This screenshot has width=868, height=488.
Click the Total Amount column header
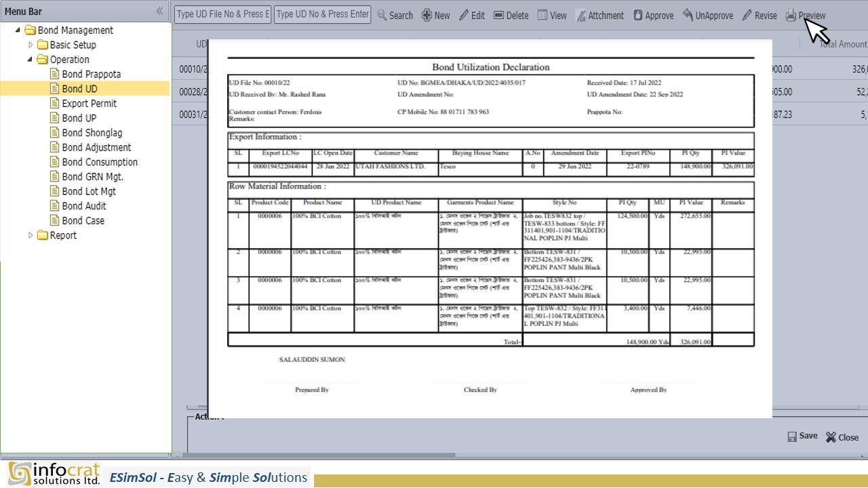point(843,43)
